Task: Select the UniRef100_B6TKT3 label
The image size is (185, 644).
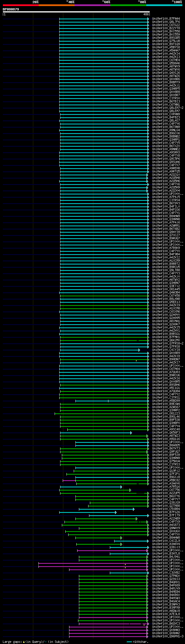Action: 166,448
